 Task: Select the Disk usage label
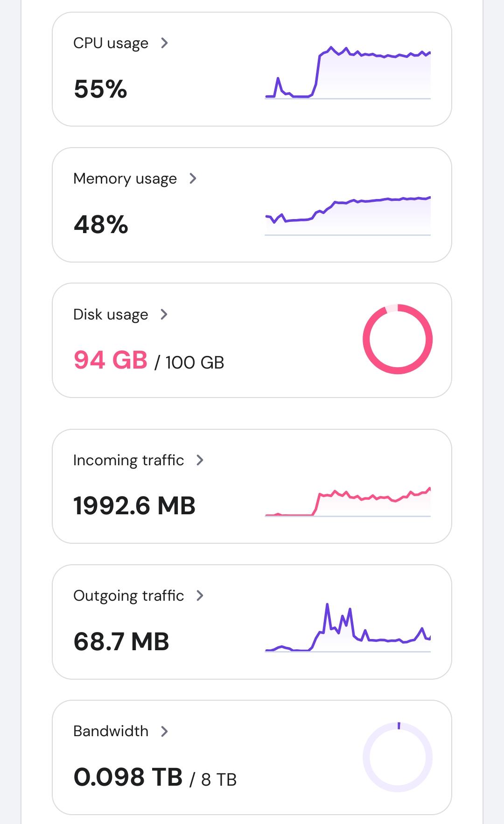tap(111, 315)
